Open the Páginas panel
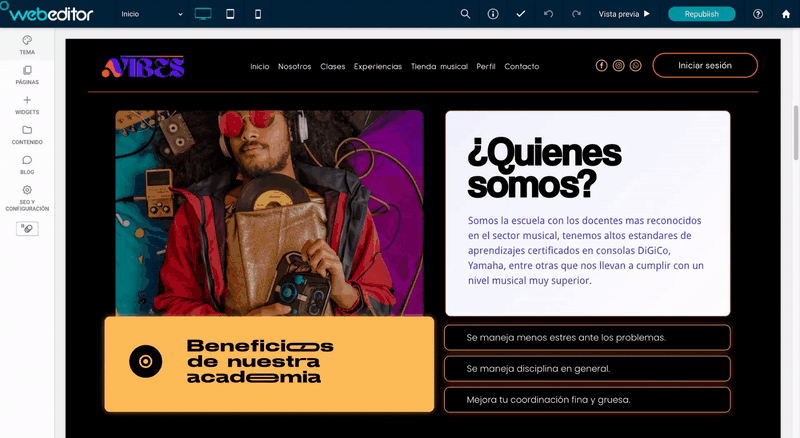This screenshot has height=438, width=800. [x=27, y=75]
